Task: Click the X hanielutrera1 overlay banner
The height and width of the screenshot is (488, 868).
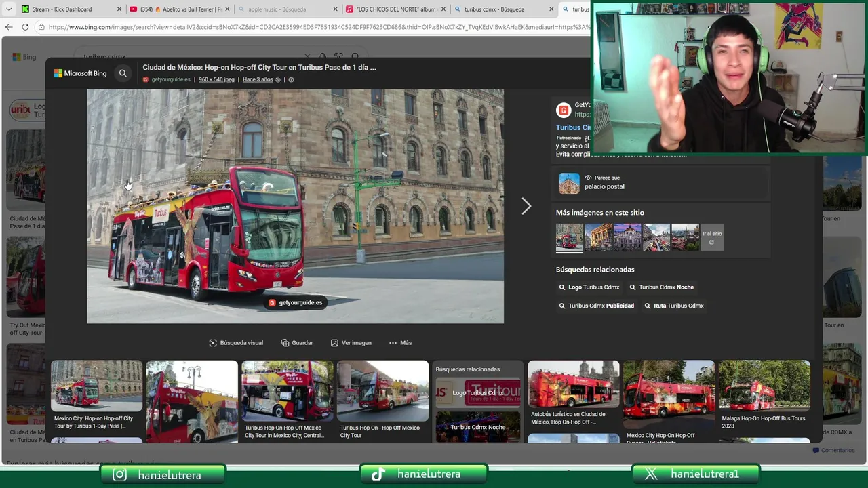Action: [x=696, y=474]
